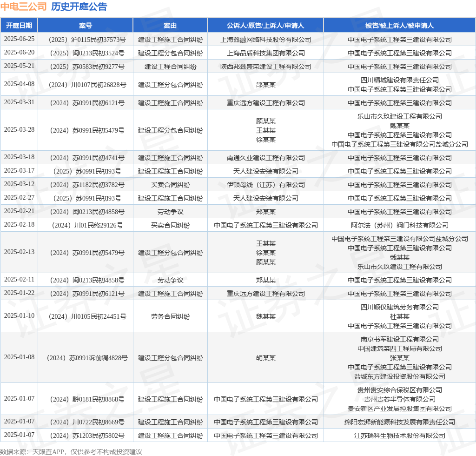Click the date cell 2025-03-18

(x=19, y=157)
